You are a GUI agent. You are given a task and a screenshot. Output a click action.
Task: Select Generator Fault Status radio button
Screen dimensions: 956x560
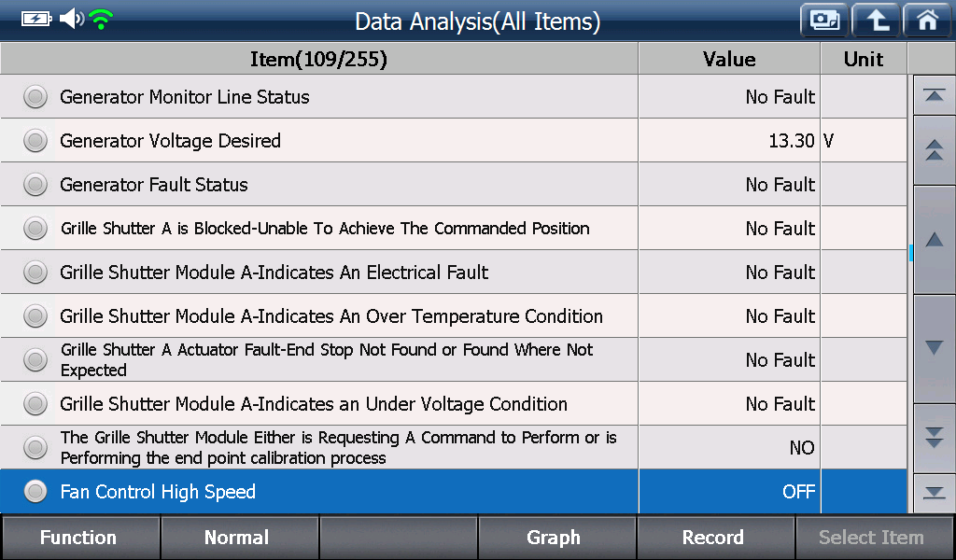pyautogui.click(x=35, y=185)
